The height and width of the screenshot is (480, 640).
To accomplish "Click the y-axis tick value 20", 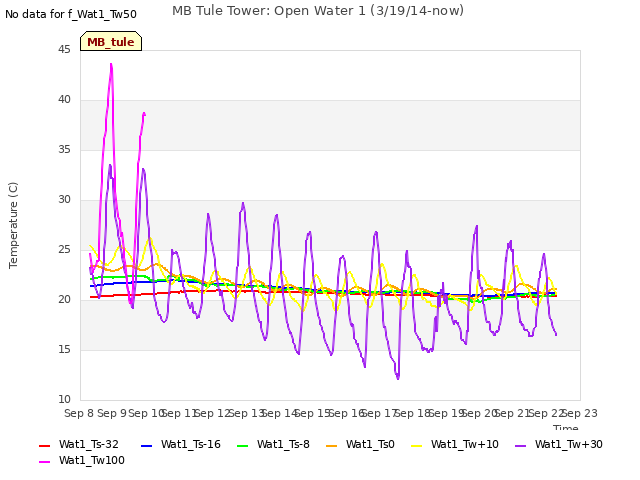I will 64,300.
